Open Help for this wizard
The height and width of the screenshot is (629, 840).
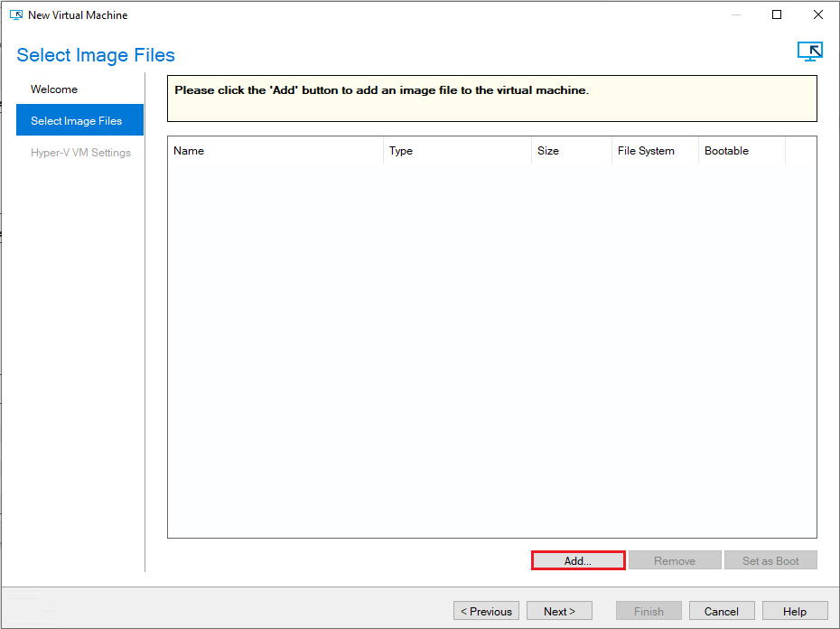(795, 611)
